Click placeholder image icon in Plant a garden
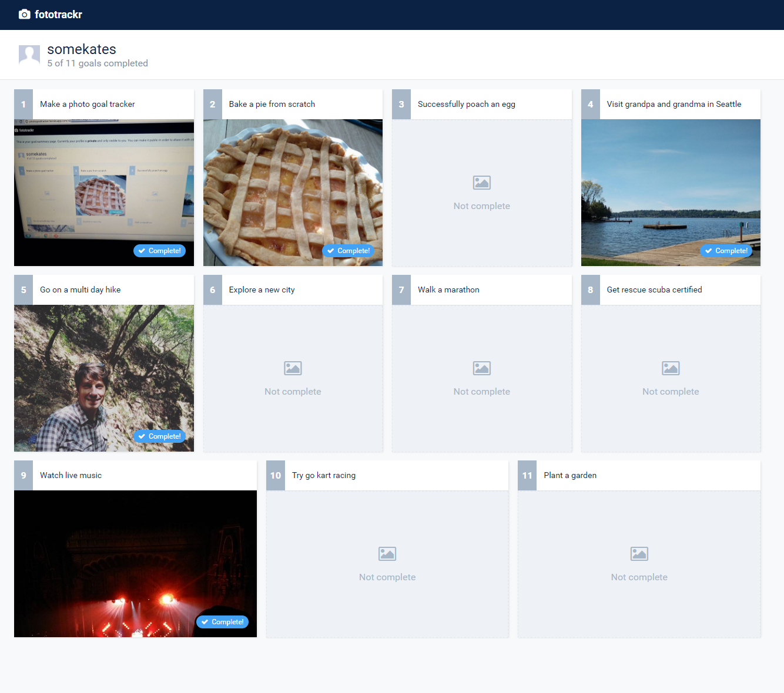Screen dimensions: 784x693 coord(639,554)
